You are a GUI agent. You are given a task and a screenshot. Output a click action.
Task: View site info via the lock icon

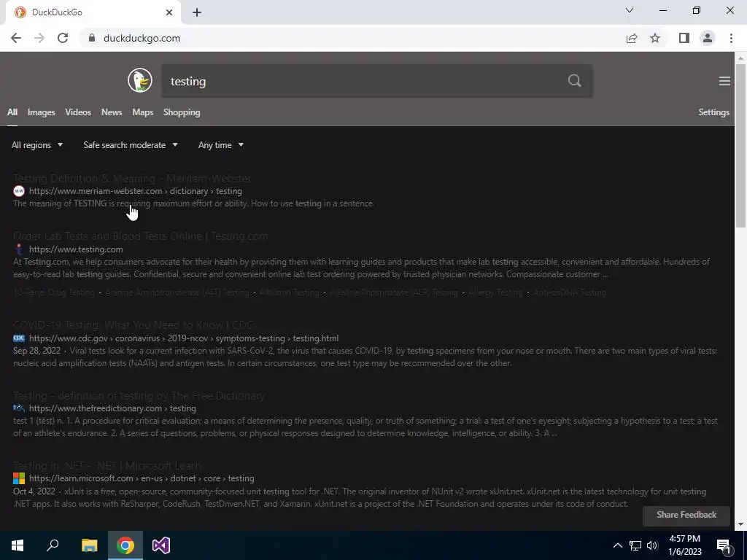[92, 38]
